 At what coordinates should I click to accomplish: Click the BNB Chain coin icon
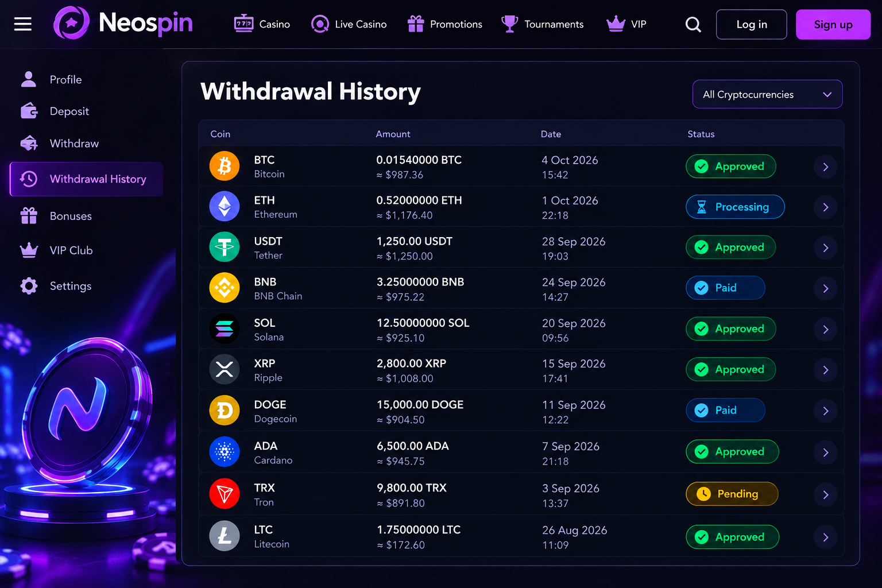[x=225, y=288]
